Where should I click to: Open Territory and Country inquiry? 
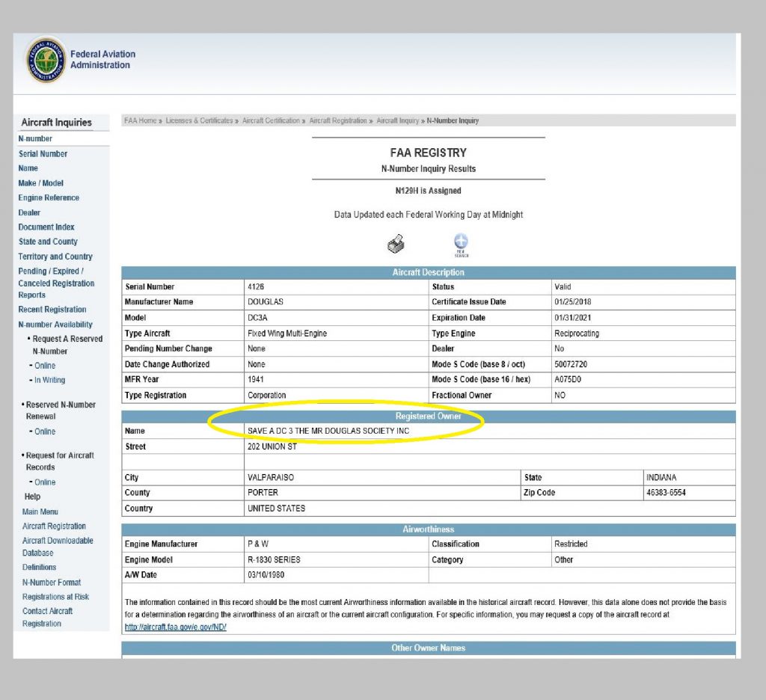[55, 257]
